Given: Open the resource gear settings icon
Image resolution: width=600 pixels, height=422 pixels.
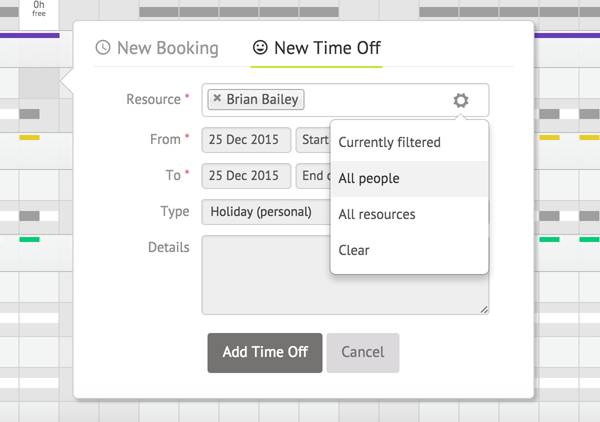Looking at the screenshot, I should click(x=461, y=100).
